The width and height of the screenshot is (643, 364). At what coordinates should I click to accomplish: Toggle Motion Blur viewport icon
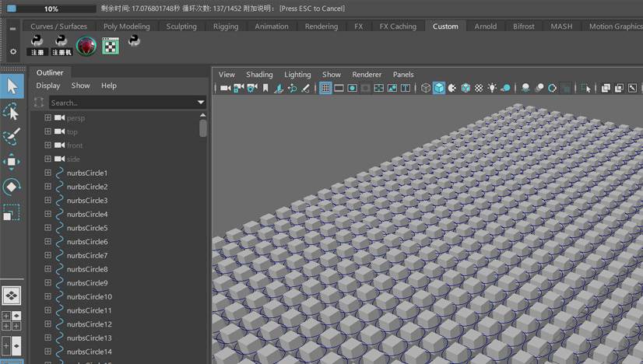point(539,88)
